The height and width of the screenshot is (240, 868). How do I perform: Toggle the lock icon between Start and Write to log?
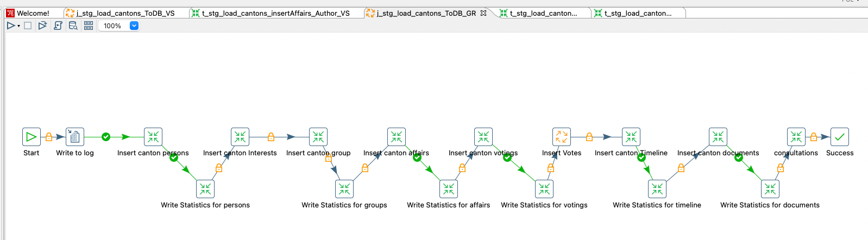[49, 137]
